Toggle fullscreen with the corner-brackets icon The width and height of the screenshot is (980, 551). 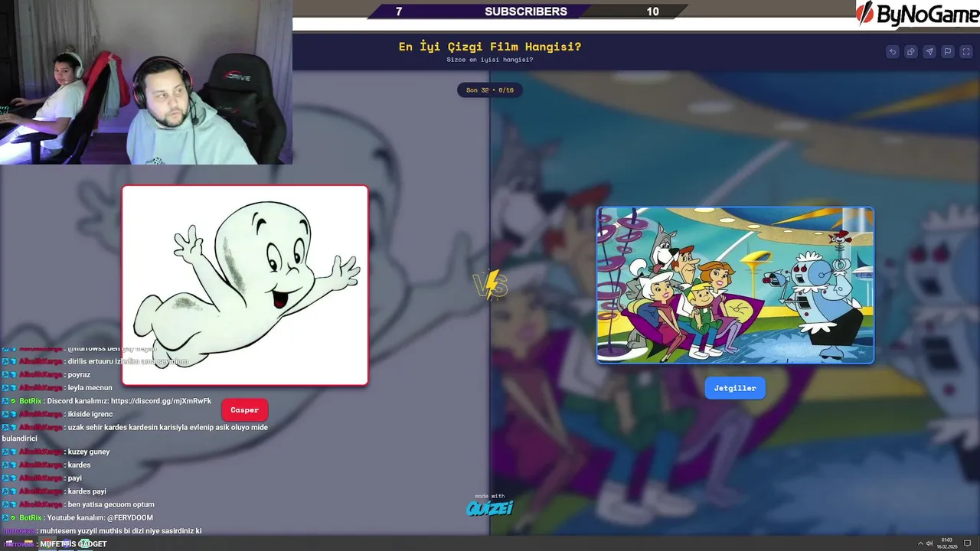[x=966, y=52]
